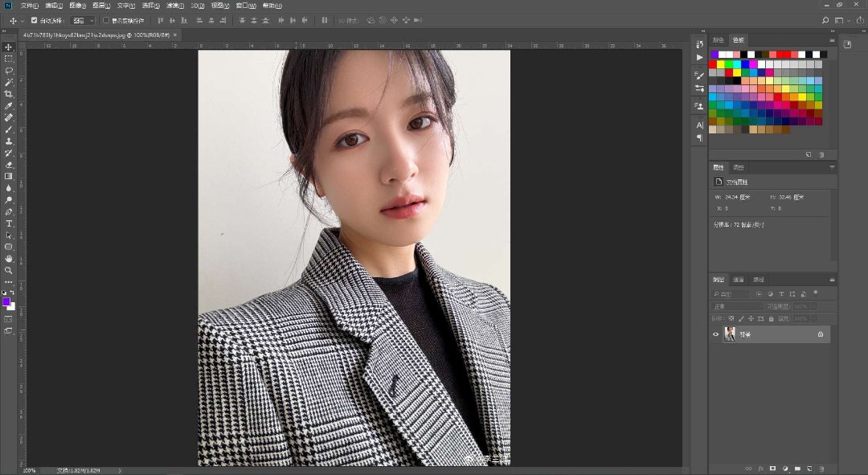The image size is (868, 475).
Task: Uncheck the 自动选择 checkbox
Action: (34, 20)
